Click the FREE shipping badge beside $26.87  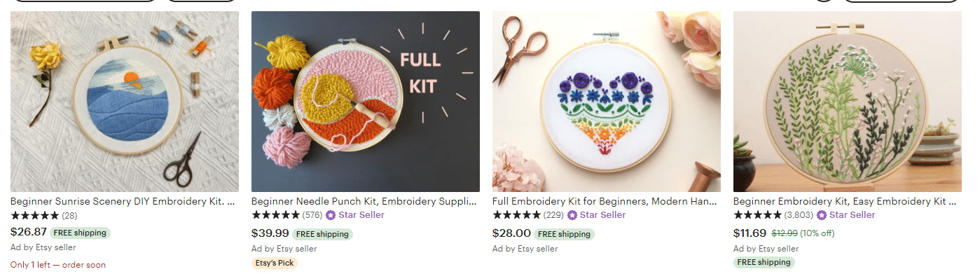click(x=81, y=233)
